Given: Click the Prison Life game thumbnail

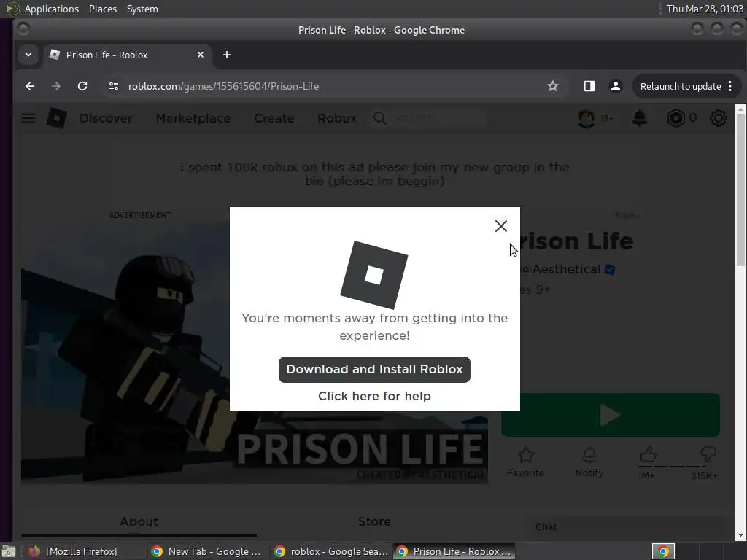Looking at the screenshot, I should (x=255, y=352).
